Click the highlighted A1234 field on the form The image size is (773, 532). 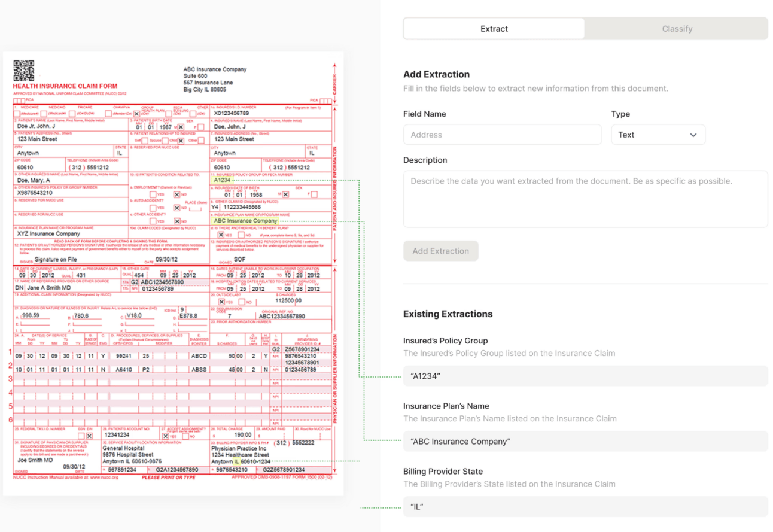pos(221,180)
